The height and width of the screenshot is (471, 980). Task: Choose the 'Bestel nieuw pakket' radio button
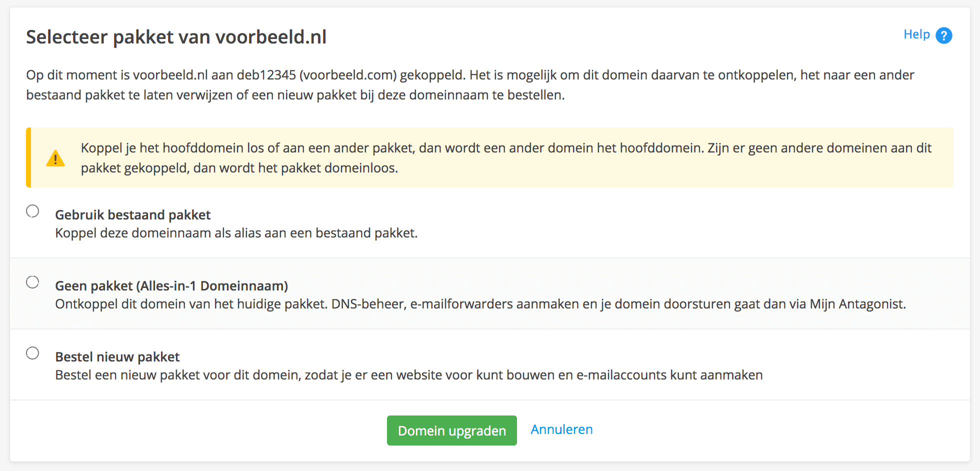coord(32,353)
